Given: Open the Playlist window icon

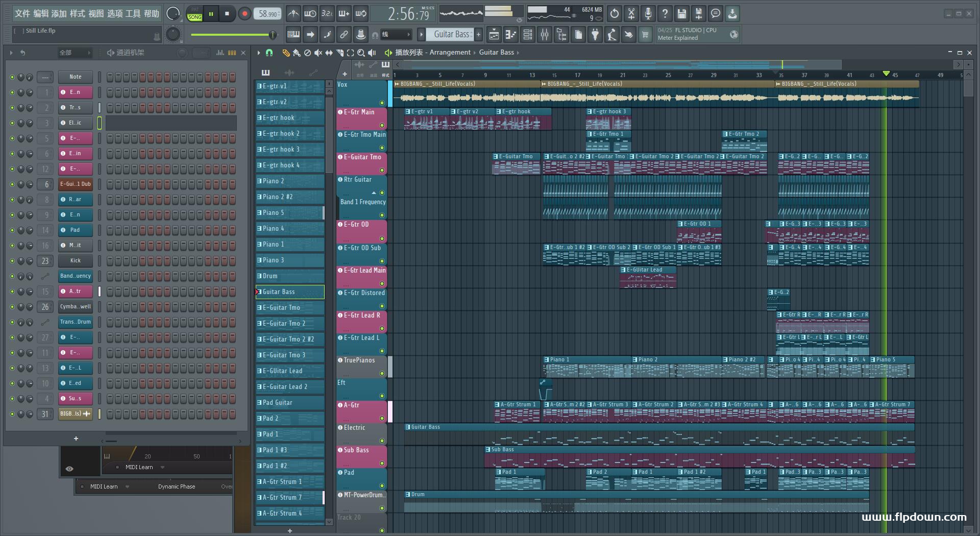Looking at the screenshot, I should point(494,35).
